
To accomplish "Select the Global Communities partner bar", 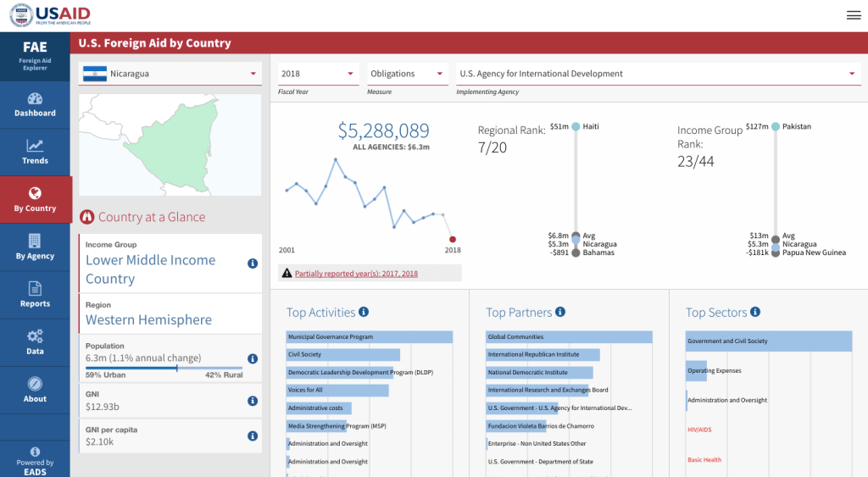I will point(569,336).
